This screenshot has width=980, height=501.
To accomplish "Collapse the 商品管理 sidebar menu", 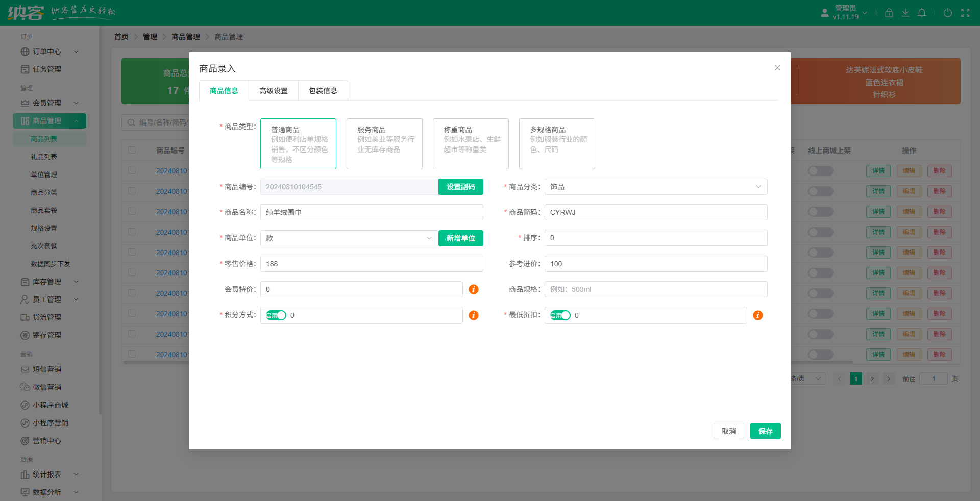I will tap(77, 121).
